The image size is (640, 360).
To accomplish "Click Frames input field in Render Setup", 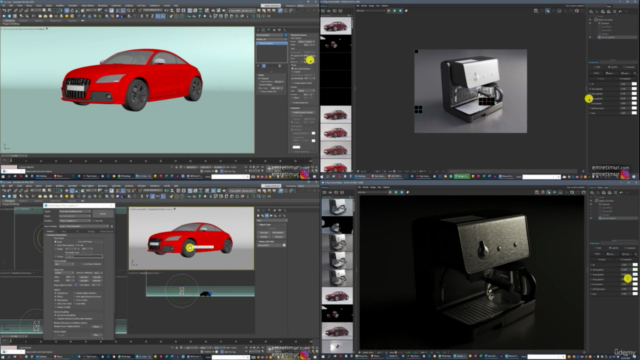I will [84, 256].
